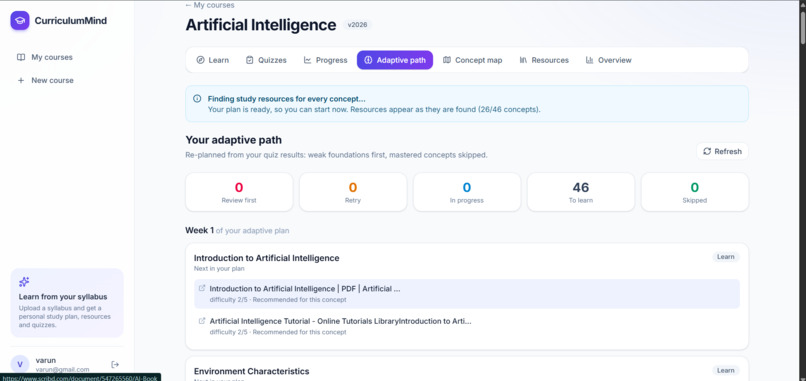Click the book icon beside My courses
The height and width of the screenshot is (381, 806).
point(21,57)
